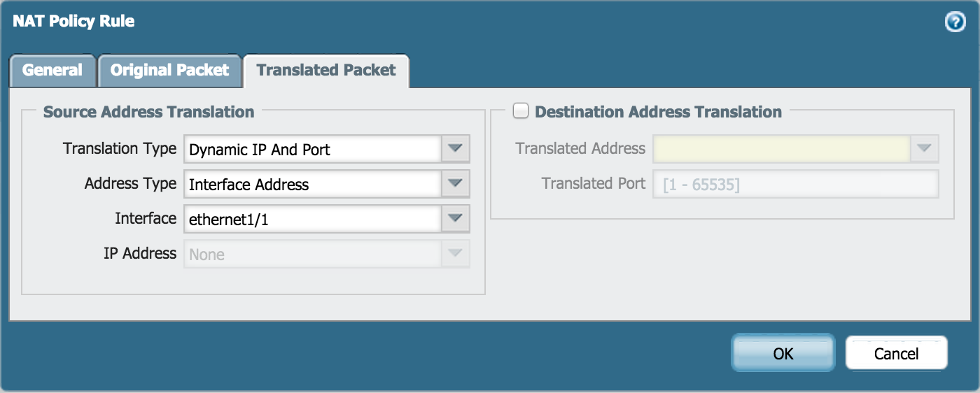Click the Interface field showing ethernet1/1
The image size is (980, 393).
click(313, 219)
